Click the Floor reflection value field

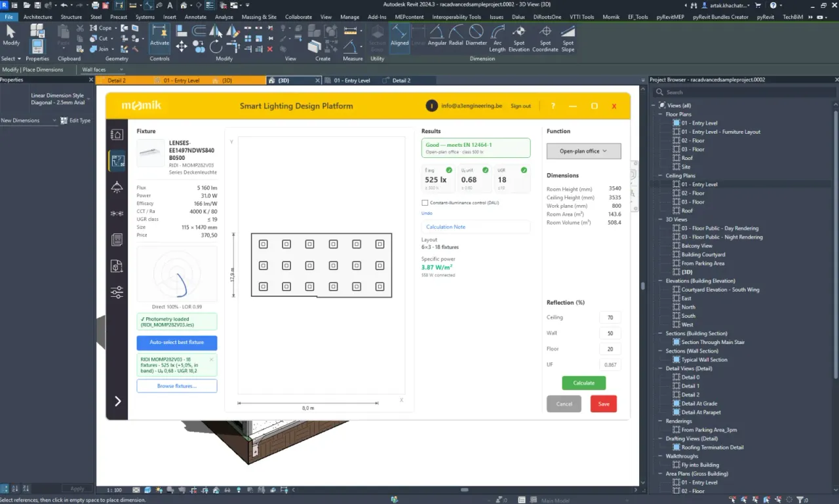[610, 349]
